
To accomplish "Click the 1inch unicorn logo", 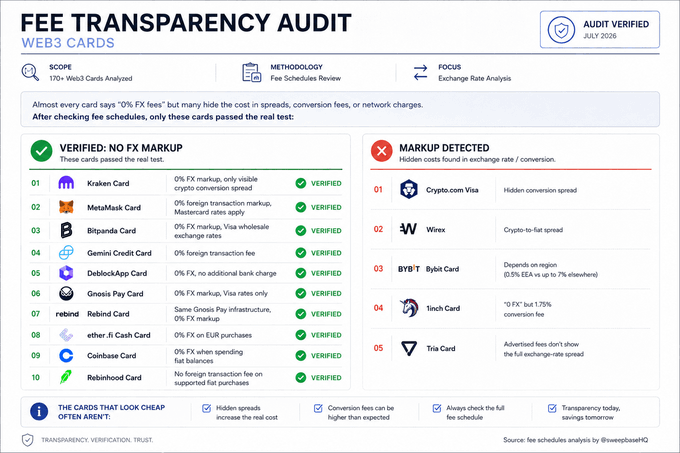I will [409, 308].
